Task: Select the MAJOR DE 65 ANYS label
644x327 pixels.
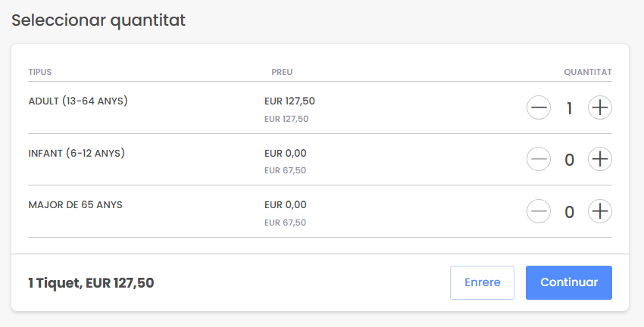Action: tap(75, 204)
